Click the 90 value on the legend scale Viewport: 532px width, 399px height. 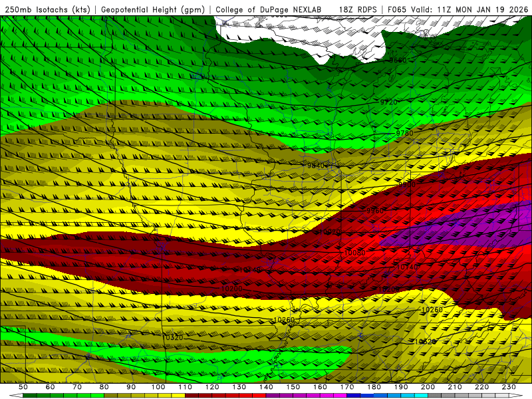coord(131,387)
